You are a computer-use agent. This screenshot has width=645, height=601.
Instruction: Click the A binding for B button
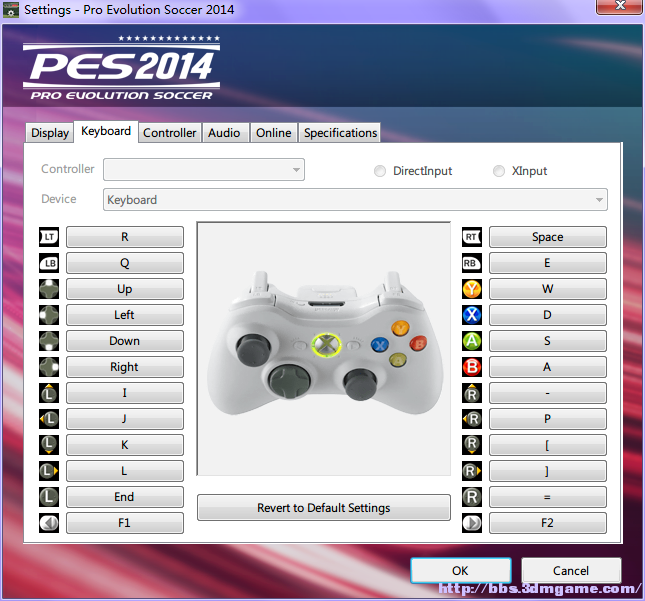548,367
